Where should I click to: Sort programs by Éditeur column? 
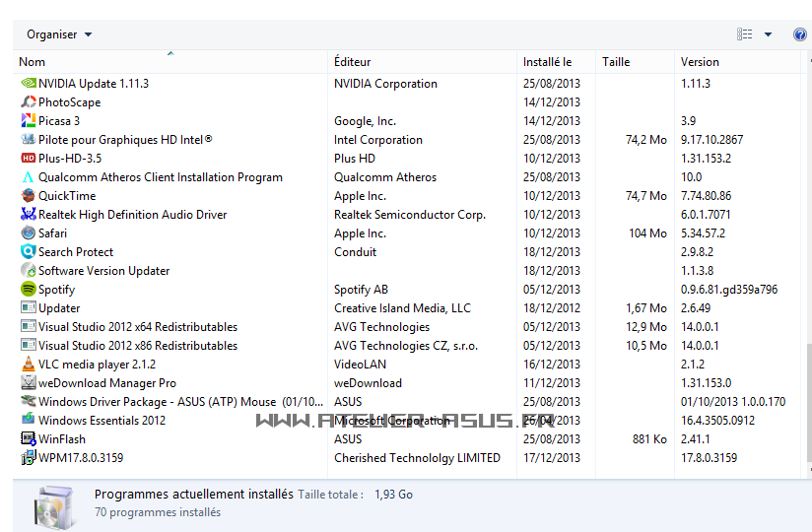pos(353,62)
